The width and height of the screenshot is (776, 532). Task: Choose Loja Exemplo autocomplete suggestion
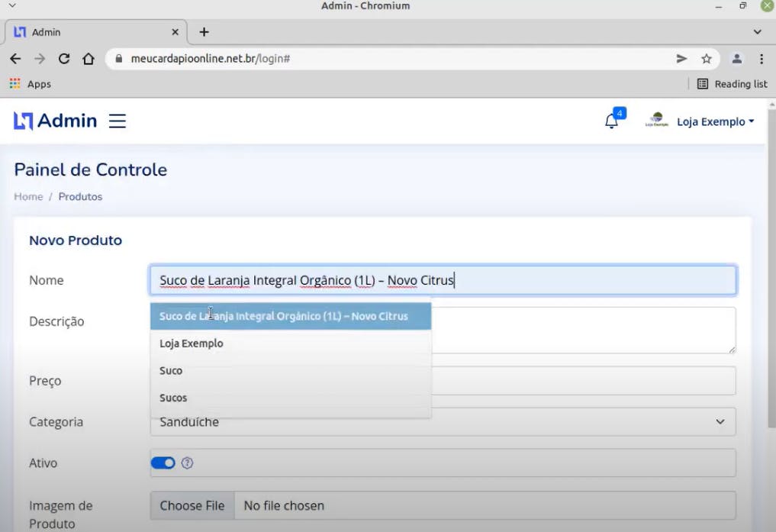pos(291,343)
